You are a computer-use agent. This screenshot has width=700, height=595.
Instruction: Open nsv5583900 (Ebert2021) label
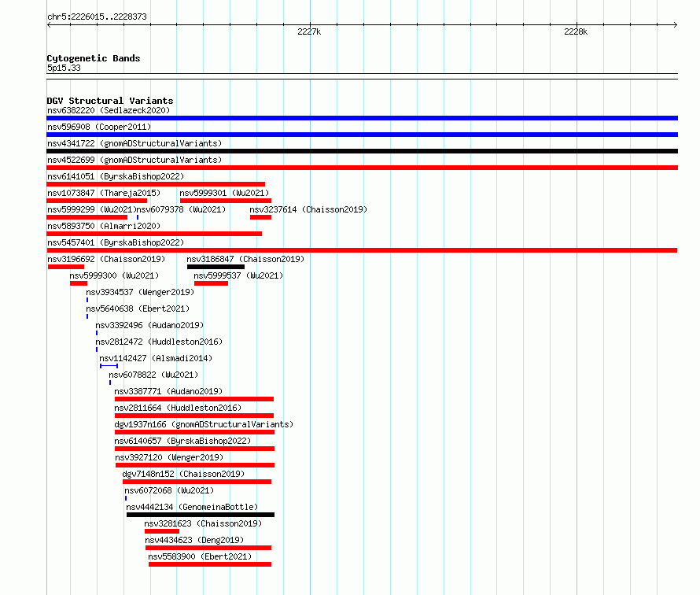tap(200, 556)
